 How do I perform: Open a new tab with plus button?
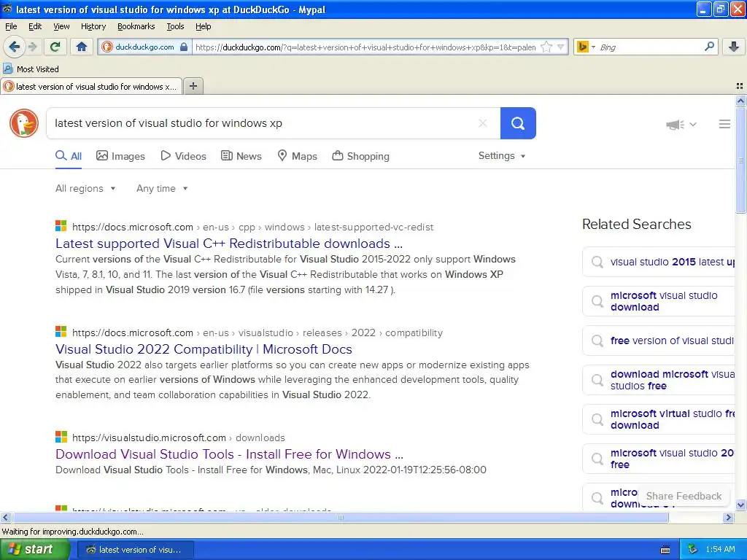[193, 86]
